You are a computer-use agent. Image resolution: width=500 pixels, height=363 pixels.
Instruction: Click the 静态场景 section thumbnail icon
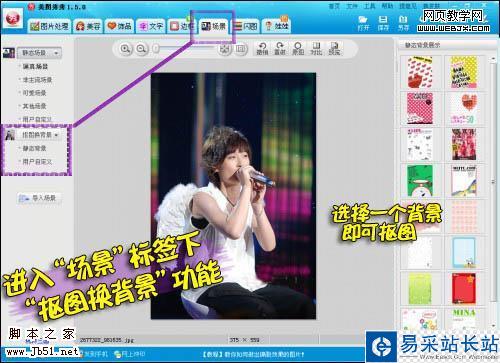pyautogui.click(x=9, y=53)
